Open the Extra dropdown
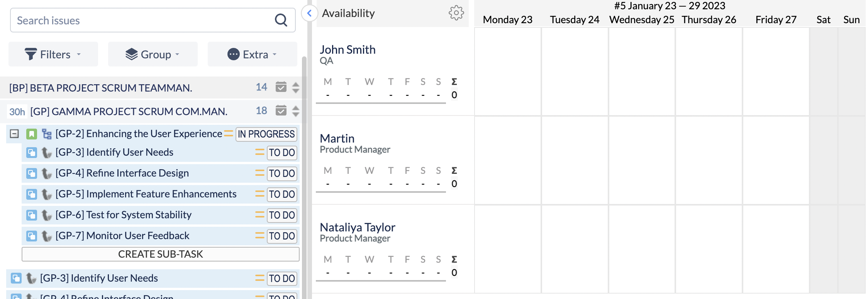The image size is (868, 299). coord(253,54)
